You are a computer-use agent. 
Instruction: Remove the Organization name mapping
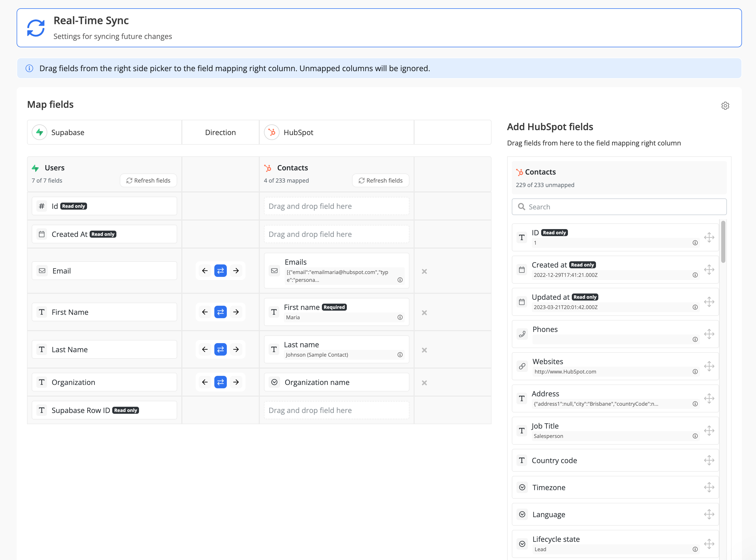424,383
